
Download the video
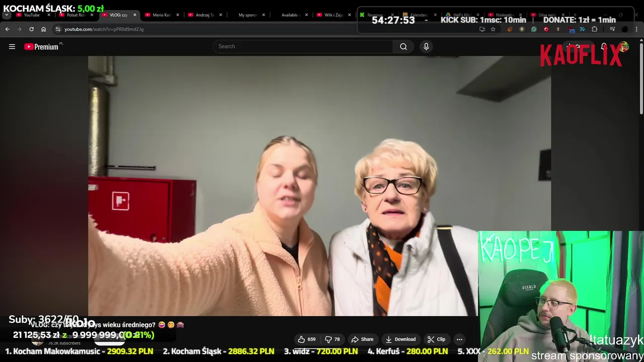[x=400, y=339]
